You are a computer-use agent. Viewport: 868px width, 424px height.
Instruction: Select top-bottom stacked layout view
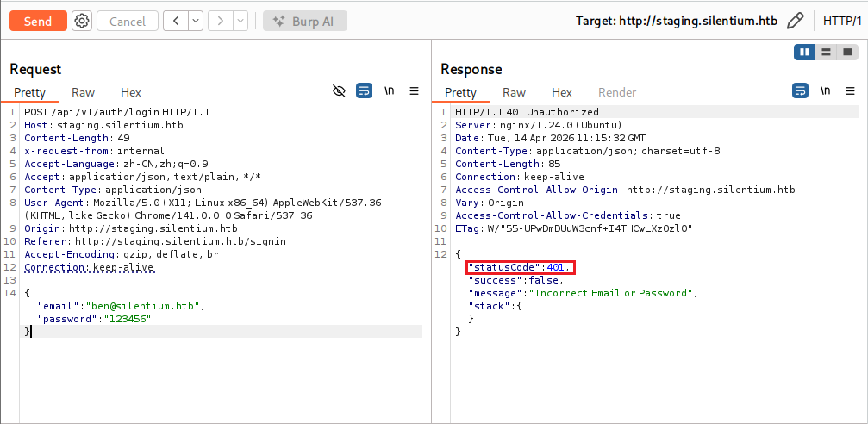click(x=826, y=53)
